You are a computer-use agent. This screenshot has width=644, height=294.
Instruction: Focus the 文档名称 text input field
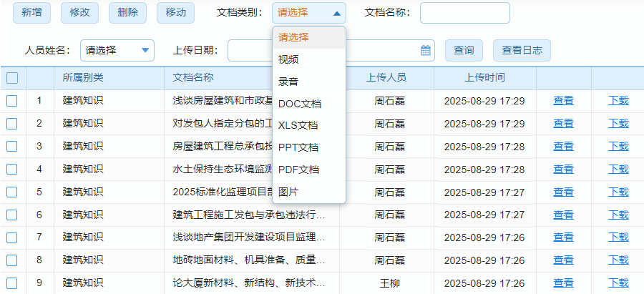[x=464, y=13]
